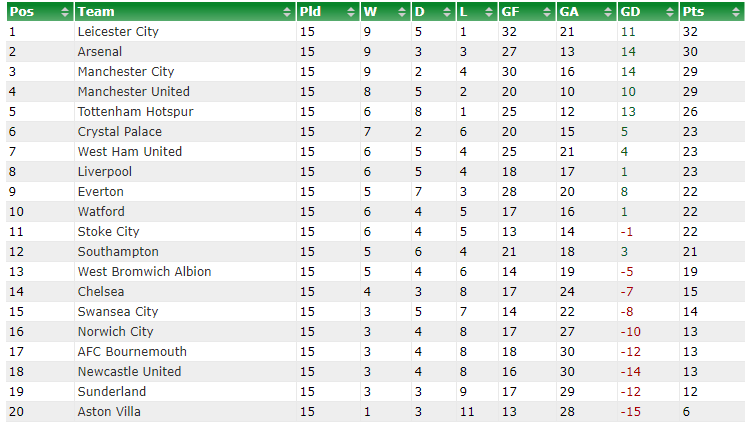Click the sort arrows in W header
This screenshot has width=747, height=422.
pyautogui.click(x=402, y=12)
